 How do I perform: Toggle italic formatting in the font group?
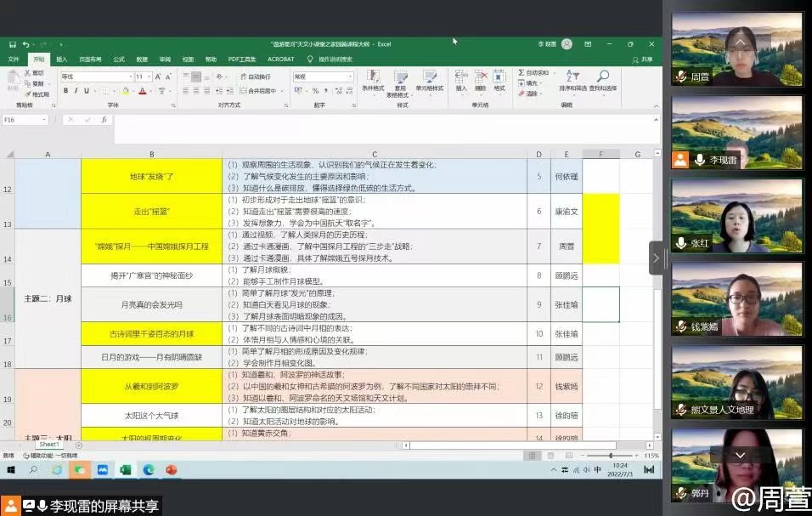(x=76, y=91)
